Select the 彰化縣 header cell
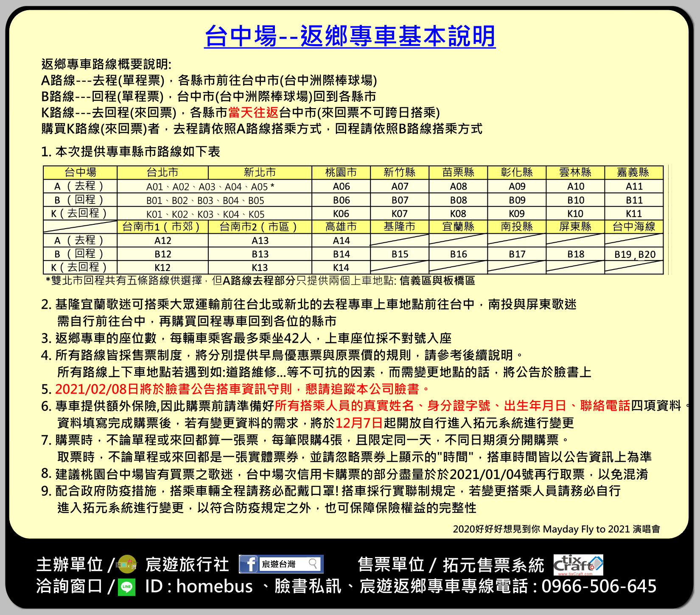Viewport: 700px width, 615px height. click(517, 173)
